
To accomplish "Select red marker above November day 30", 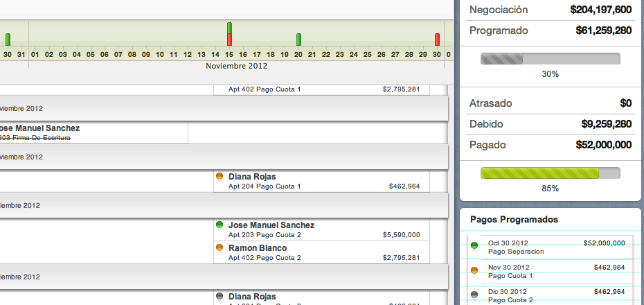I will coord(437,40).
